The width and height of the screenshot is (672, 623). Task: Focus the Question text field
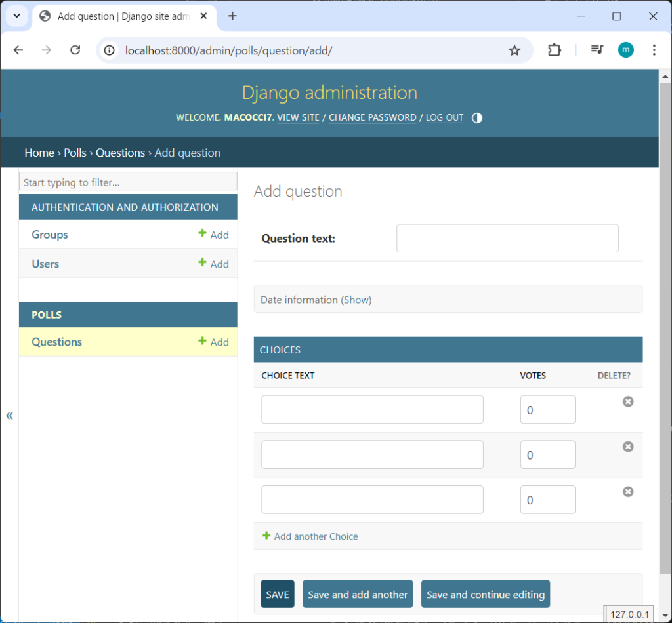coord(507,238)
